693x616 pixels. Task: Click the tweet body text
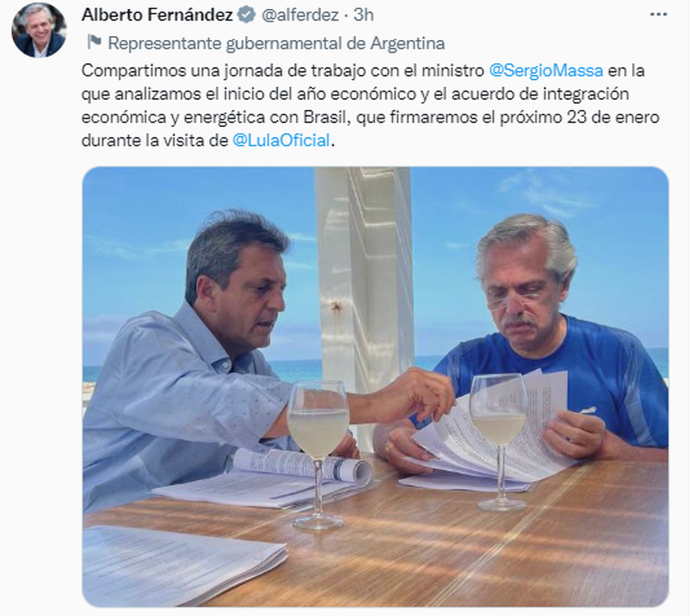pyautogui.click(x=370, y=105)
